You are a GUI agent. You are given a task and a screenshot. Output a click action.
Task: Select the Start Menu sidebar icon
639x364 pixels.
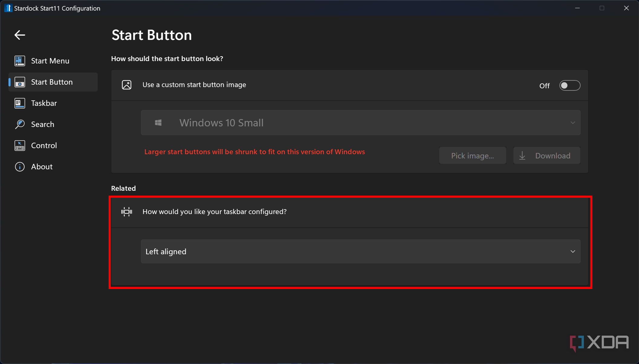[x=19, y=60]
